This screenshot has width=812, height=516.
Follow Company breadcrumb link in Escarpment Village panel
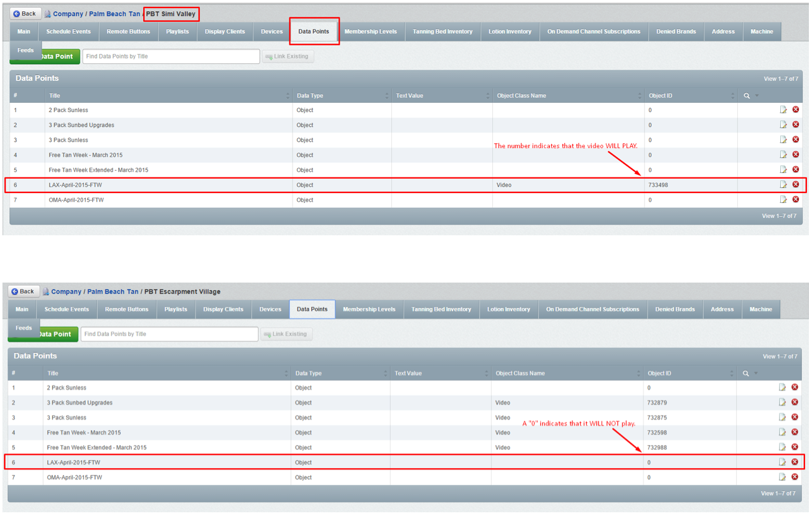[67, 291]
